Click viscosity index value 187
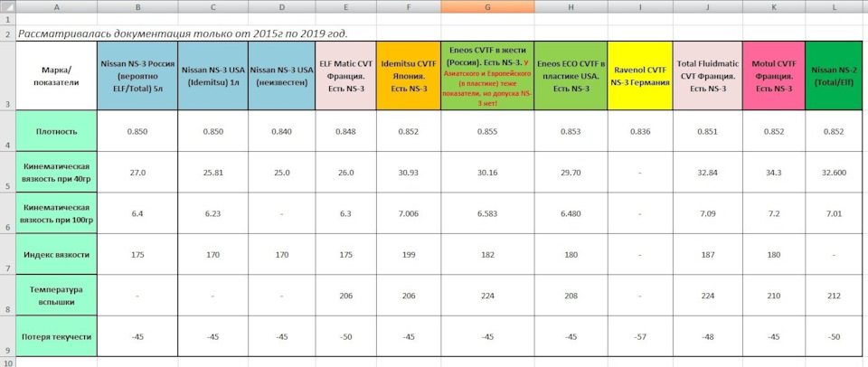Image resolution: width=868 pixels, height=367 pixels. [x=708, y=255]
